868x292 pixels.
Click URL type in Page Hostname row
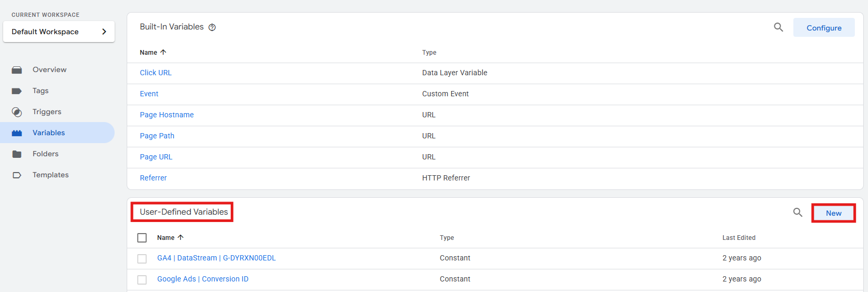(x=429, y=115)
